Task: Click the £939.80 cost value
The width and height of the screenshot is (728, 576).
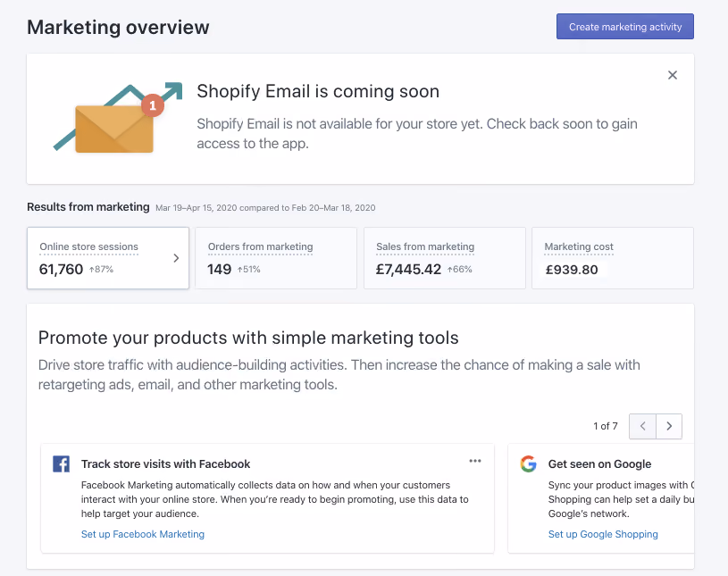Action: 572,270
